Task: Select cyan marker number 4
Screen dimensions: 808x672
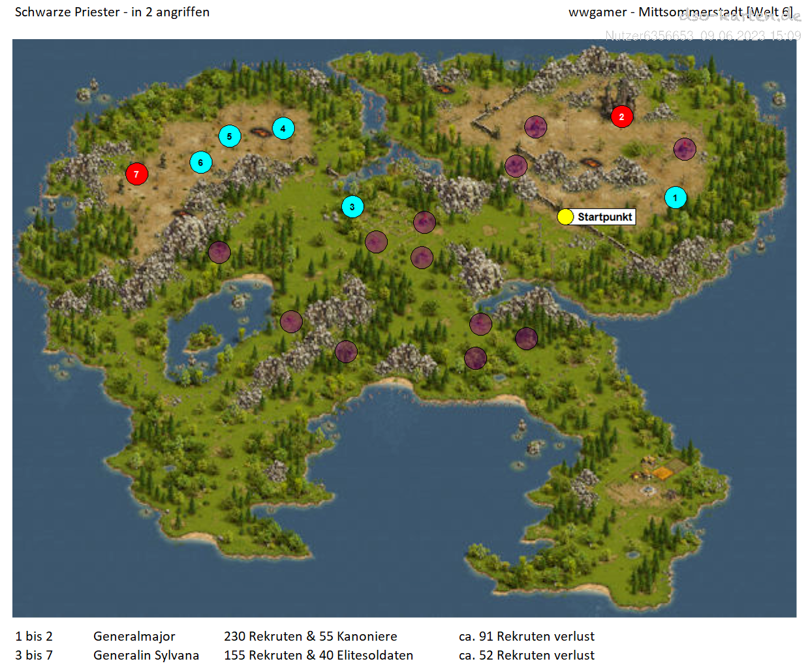Action: coord(283,129)
